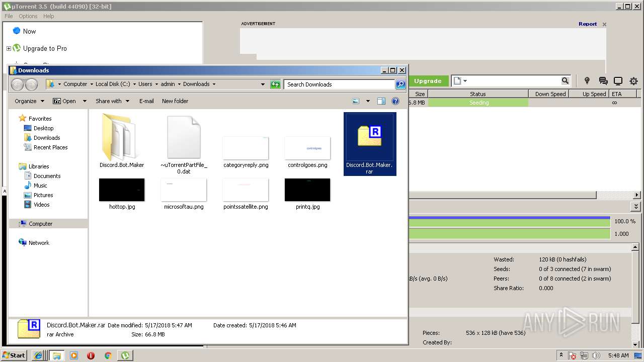Click Open toolbar button
This screenshot has width=644, height=362.
tap(64, 101)
